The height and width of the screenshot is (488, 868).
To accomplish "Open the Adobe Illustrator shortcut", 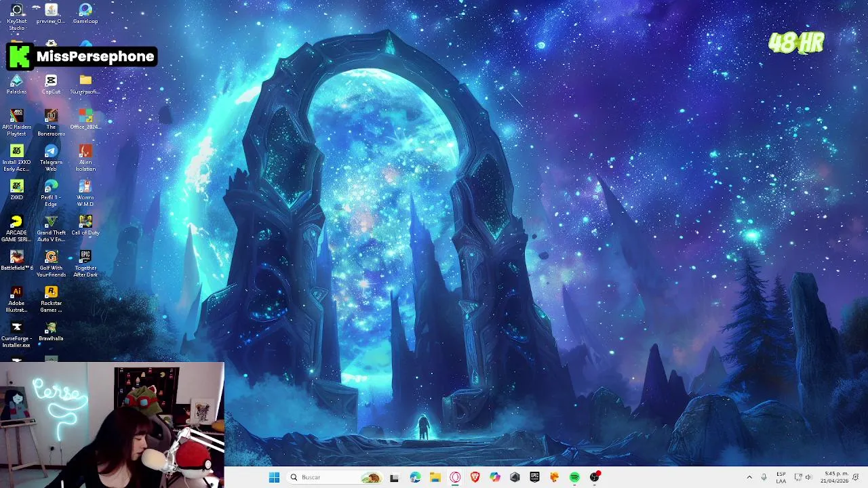I will click(x=16, y=299).
